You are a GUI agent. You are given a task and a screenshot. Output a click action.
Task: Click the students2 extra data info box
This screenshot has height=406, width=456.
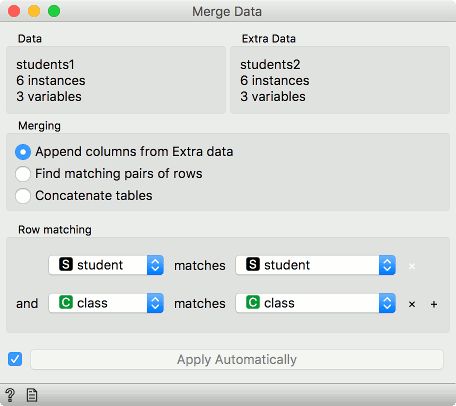coord(340,80)
